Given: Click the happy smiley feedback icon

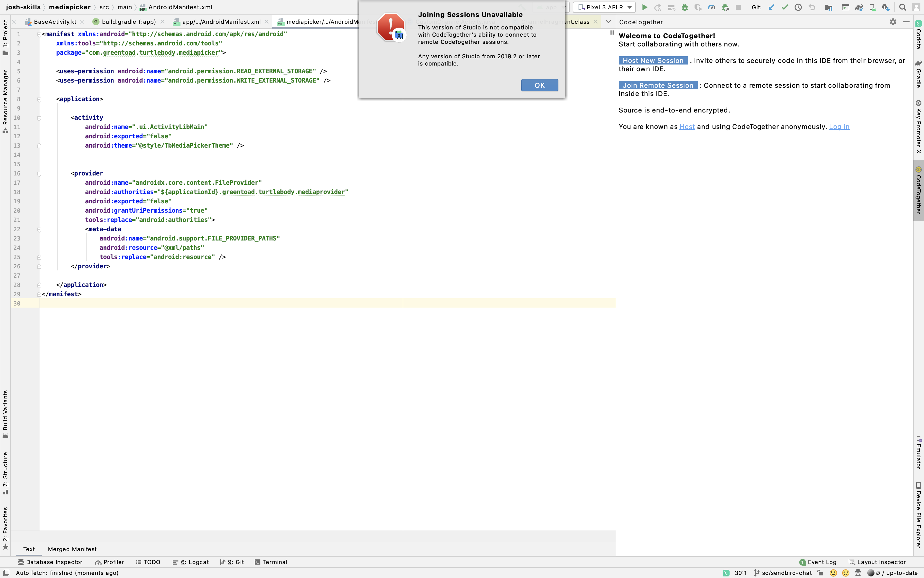Looking at the screenshot, I should tap(834, 573).
